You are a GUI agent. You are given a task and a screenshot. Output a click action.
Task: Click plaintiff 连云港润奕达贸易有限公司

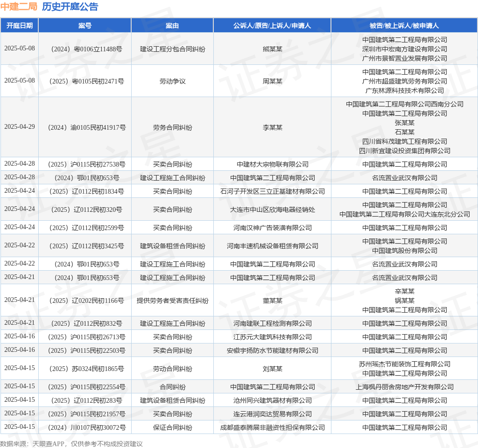[273, 414]
